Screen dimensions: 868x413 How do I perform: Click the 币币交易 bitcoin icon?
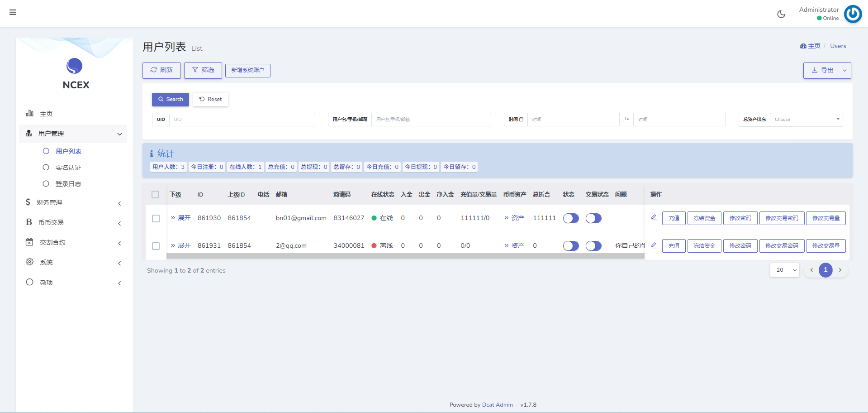(29, 222)
